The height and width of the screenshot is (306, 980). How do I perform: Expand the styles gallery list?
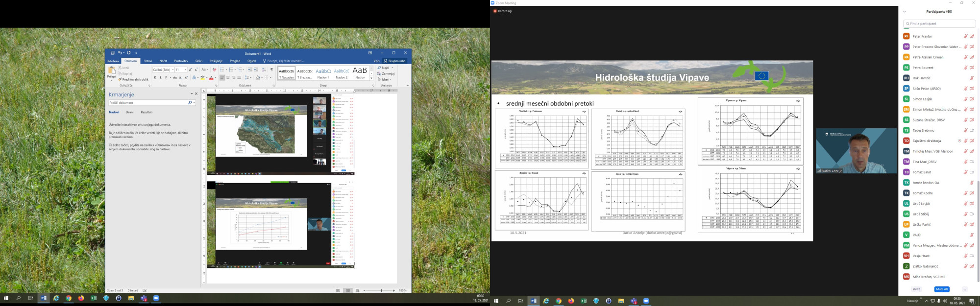click(371, 79)
